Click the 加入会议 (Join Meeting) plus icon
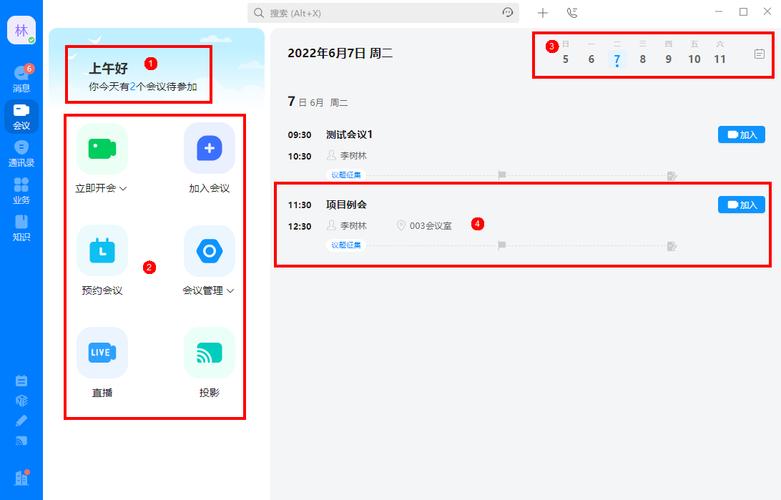 [x=209, y=149]
